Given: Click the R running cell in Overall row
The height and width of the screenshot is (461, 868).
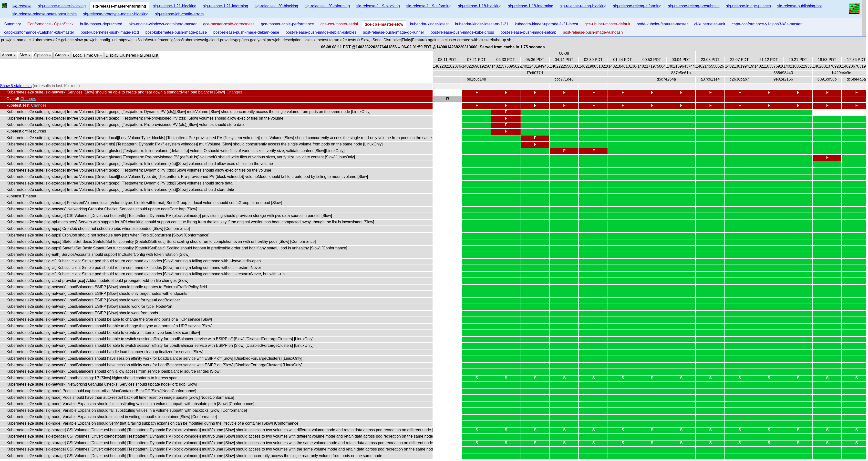Looking at the screenshot, I should (x=447, y=99).
